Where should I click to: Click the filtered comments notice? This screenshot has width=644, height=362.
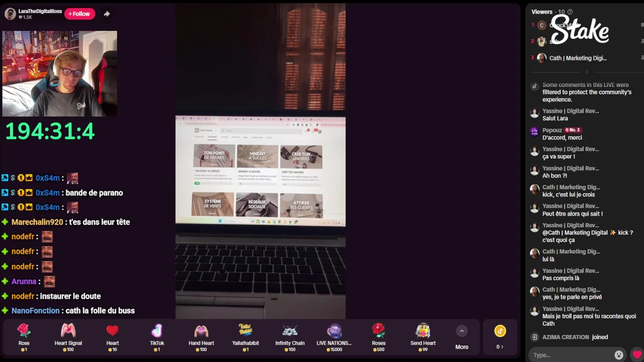pyautogui.click(x=587, y=92)
